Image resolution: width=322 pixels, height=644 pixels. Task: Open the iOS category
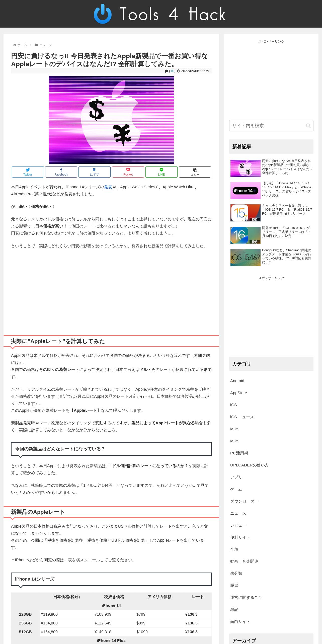click(233, 405)
